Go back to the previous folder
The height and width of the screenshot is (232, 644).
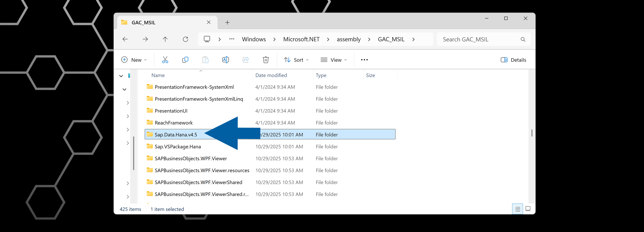[x=125, y=39]
